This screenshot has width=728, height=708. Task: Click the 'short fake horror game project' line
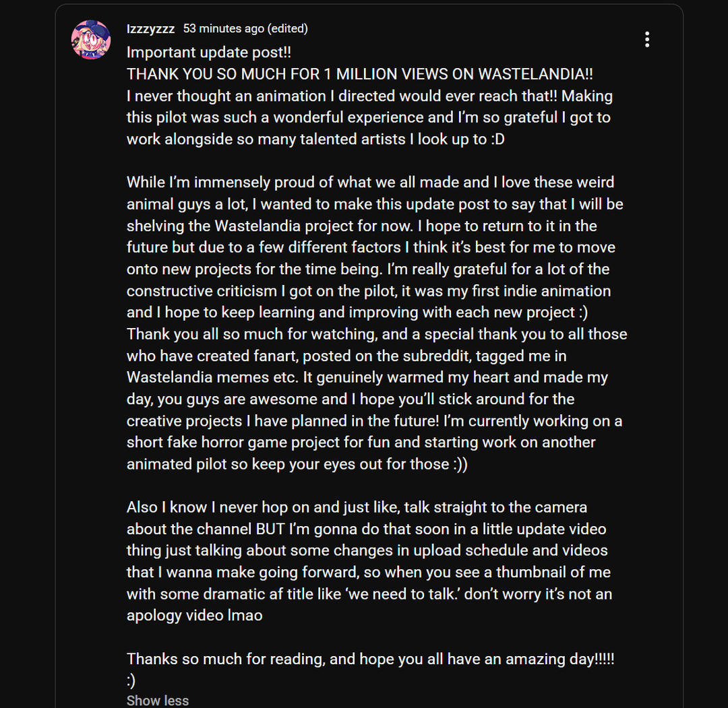(x=361, y=442)
